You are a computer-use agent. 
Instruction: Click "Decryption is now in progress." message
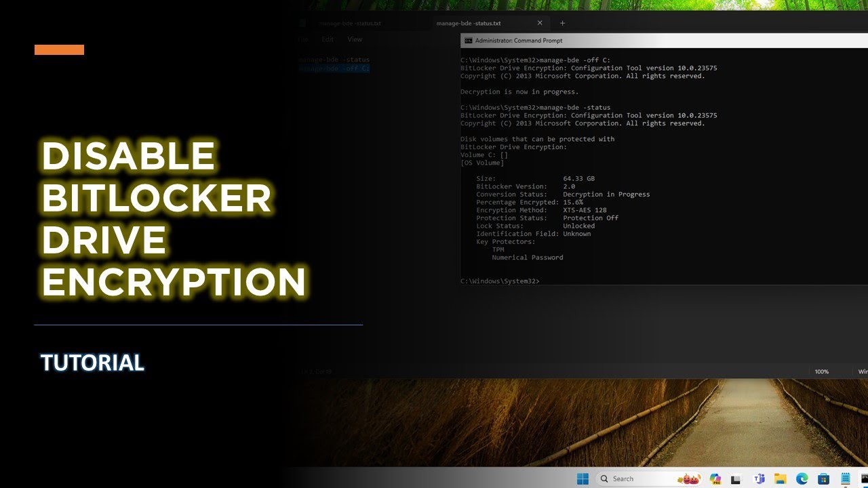point(519,91)
